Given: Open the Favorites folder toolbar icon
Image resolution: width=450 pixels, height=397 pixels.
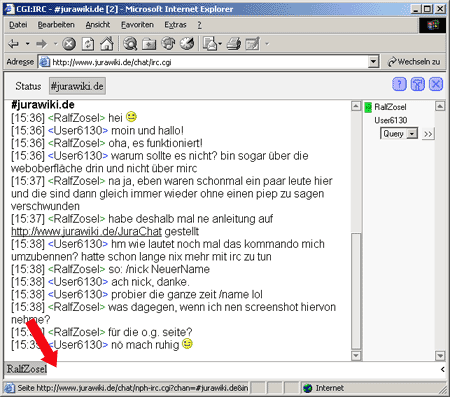Looking at the screenshot, I should [149, 44].
